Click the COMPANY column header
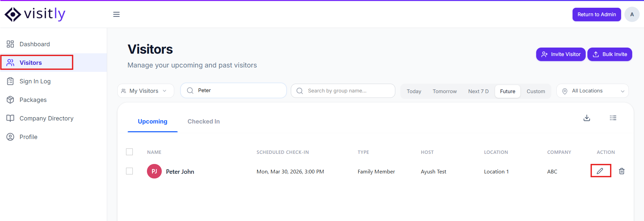The height and width of the screenshot is (221, 644). (559, 152)
